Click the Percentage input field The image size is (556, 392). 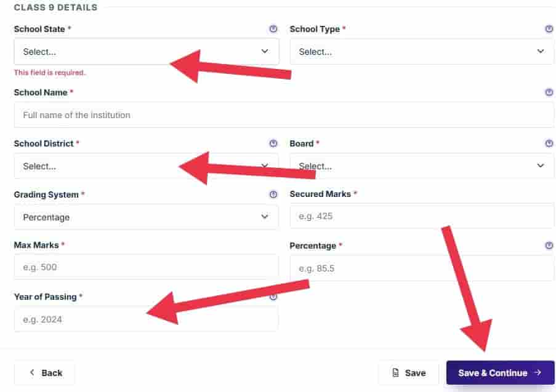pyautogui.click(x=422, y=268)
